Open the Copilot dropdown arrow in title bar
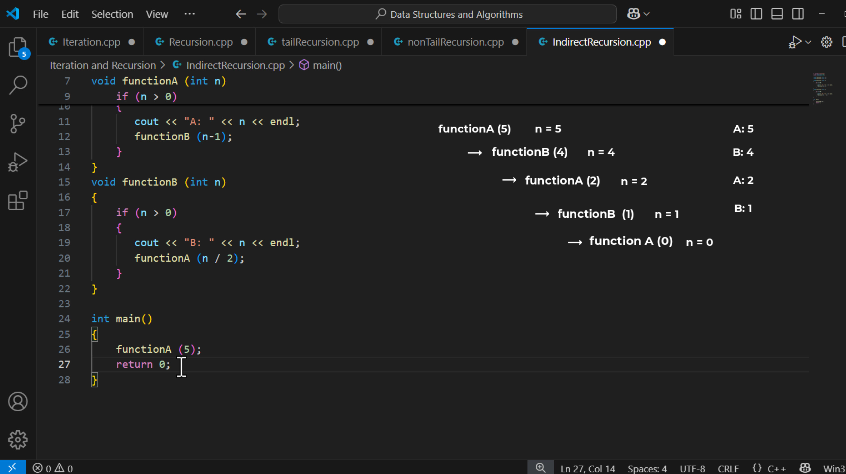Image resolution: width=846 pixels, height=474 pixels. [x=646, y=14]
